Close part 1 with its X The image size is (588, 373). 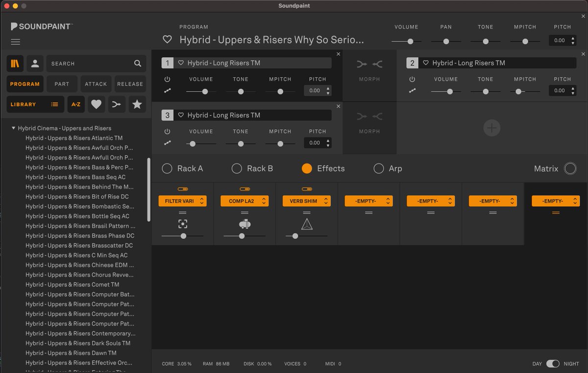pos(338,54)
